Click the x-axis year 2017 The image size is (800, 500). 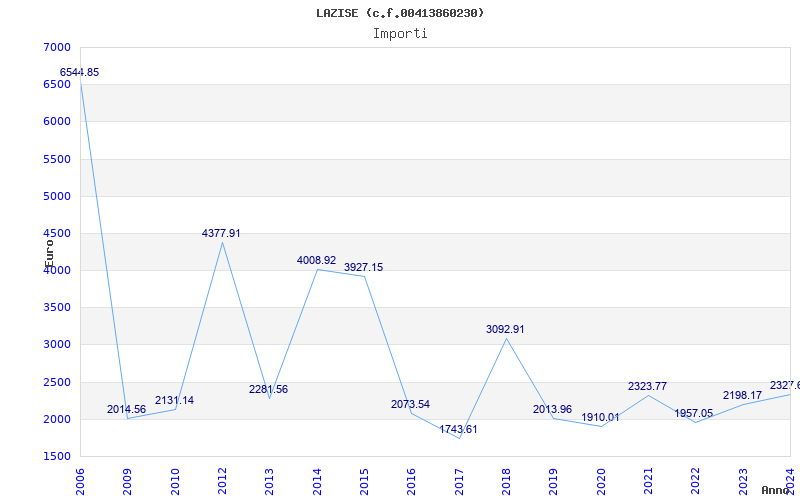[459, 482]
